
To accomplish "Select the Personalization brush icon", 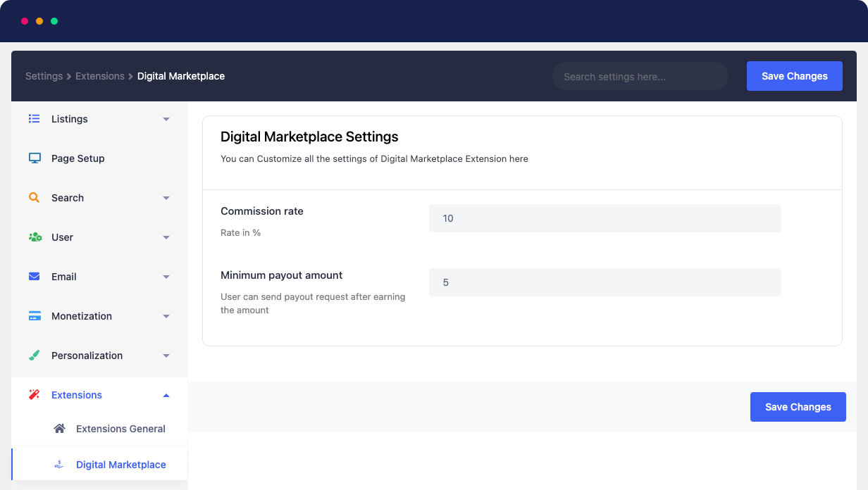I will 34,355.
